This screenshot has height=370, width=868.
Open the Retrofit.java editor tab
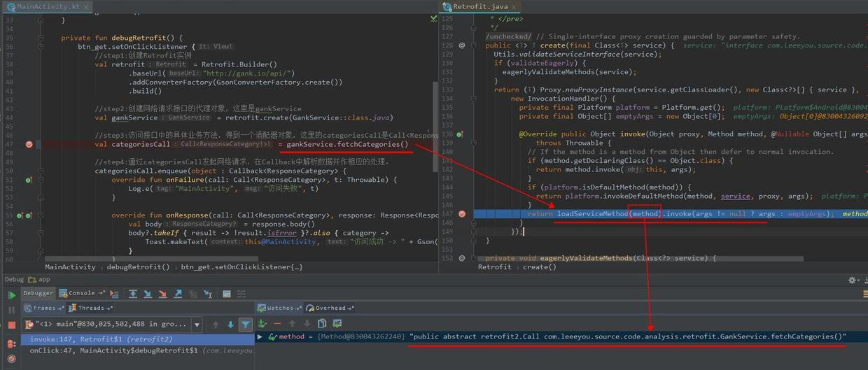(x=479, y=6)
